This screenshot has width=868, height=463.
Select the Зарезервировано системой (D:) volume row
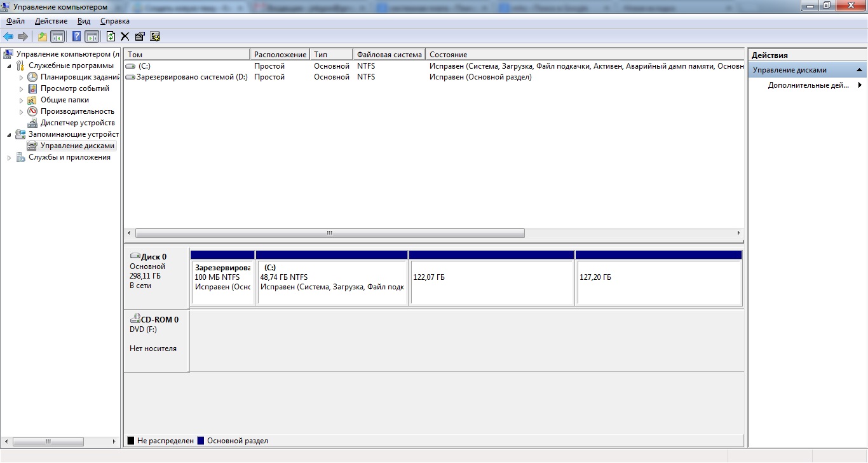click(x=191, y=77)
